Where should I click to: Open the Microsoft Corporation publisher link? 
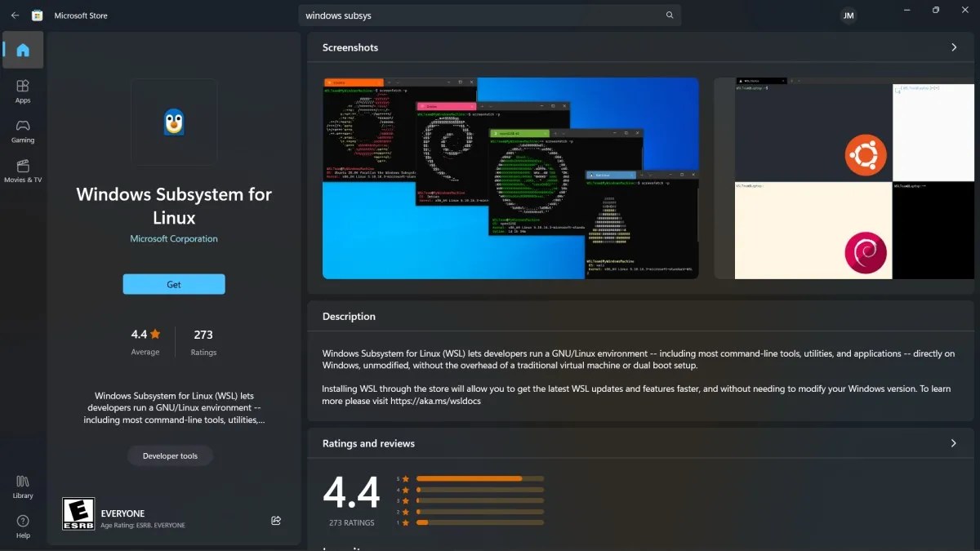(x=173, y=238)
